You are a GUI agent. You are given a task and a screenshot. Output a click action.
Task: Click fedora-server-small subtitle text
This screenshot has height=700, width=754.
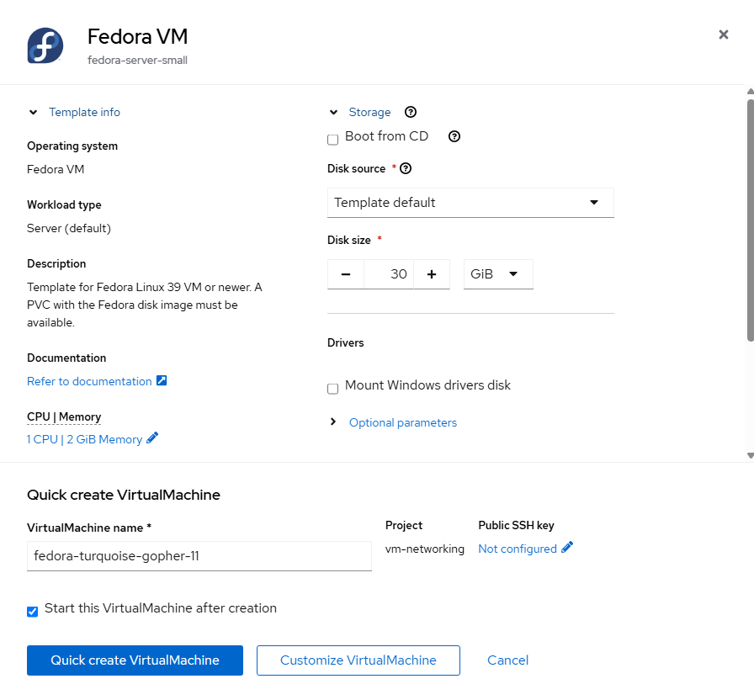[x=137, y=60]
